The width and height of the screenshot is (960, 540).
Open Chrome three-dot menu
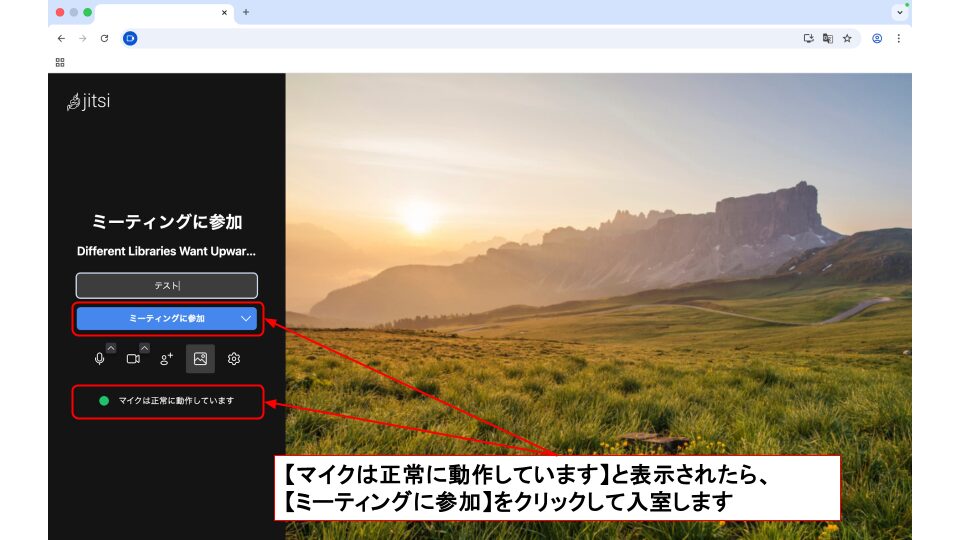[898, 38]
